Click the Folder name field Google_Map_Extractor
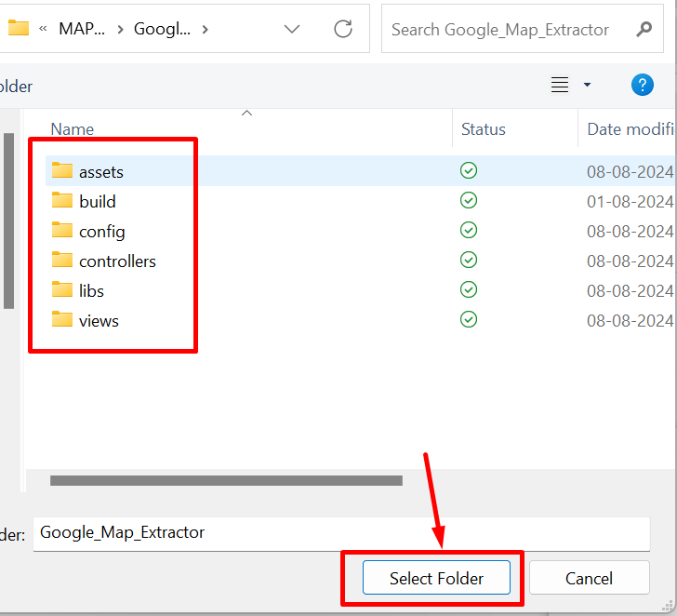The image size is (677, 616). click(x=341, y=533)
